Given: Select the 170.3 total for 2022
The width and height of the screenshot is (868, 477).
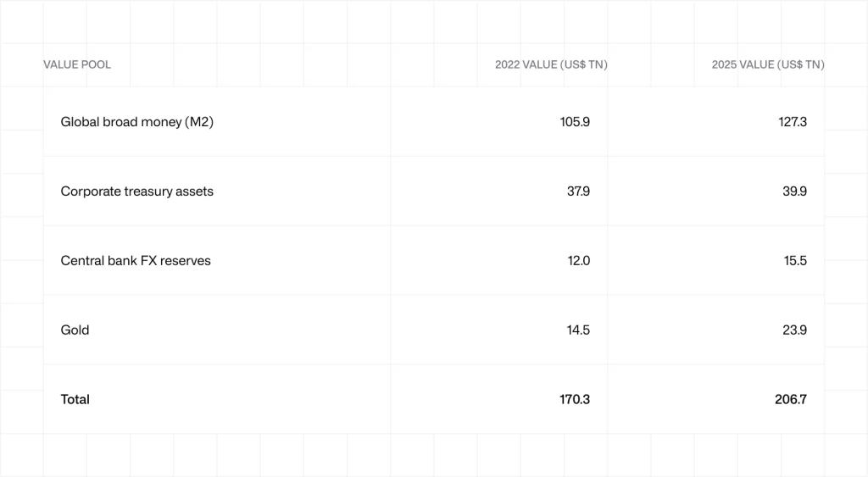Looking at the screenshot, I should (575, 400).
